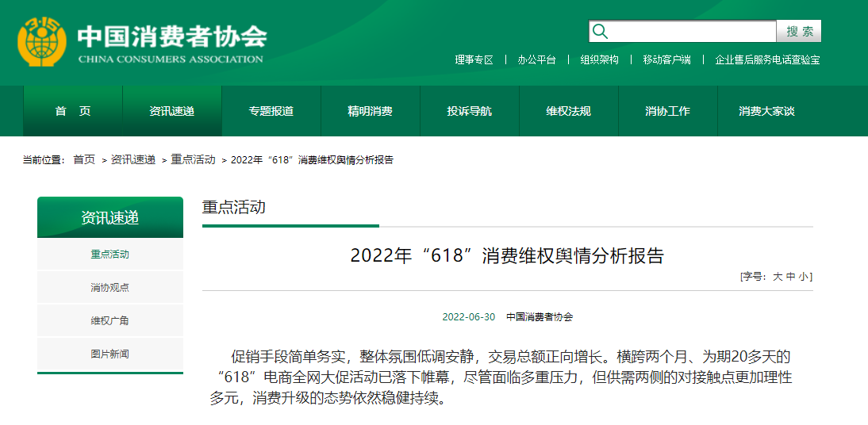Select 维权法规 in the main navigation
The width and height of the screenshot is (868, 425).
(x=569, y=111)
